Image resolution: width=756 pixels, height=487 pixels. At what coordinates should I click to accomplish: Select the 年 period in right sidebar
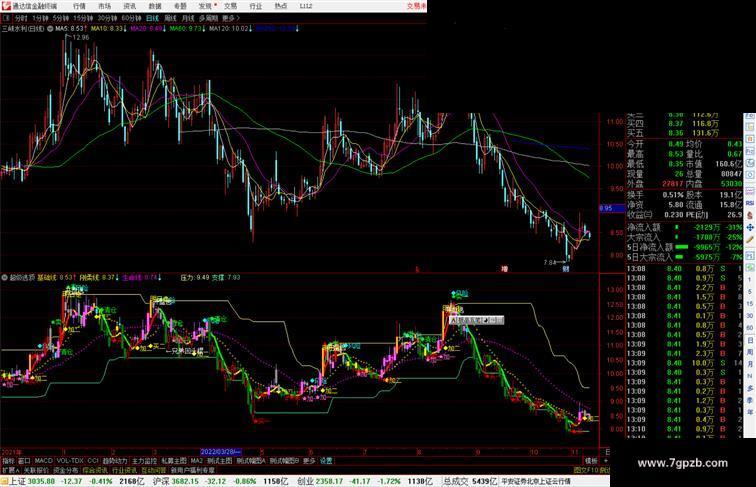coord(750,412)
